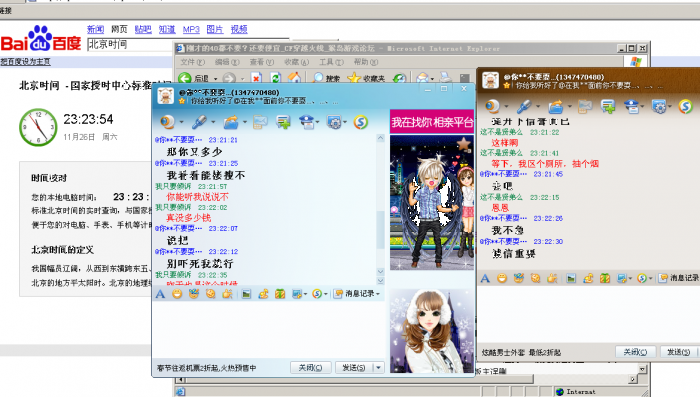The width and height of the screenshot is (700, 397).
Task: Open send button options arrow in blue chat
Action: [x=379, y=368]
